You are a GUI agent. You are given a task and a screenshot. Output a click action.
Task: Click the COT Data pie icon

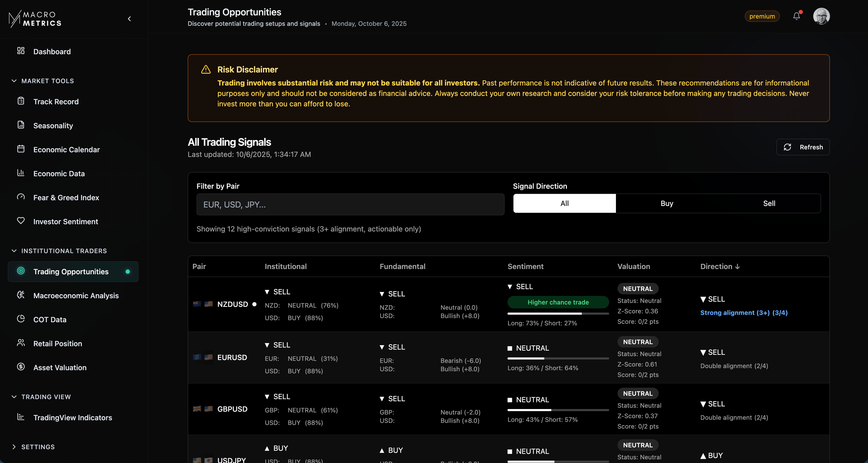point(21,319)
